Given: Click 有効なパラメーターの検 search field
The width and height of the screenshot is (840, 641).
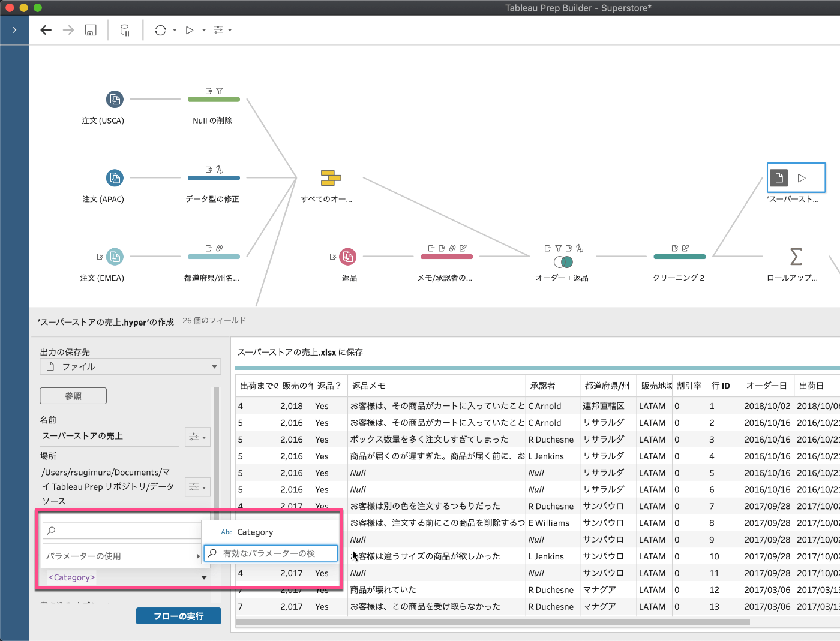Looking at the screenshot, I should pos(271,553).
